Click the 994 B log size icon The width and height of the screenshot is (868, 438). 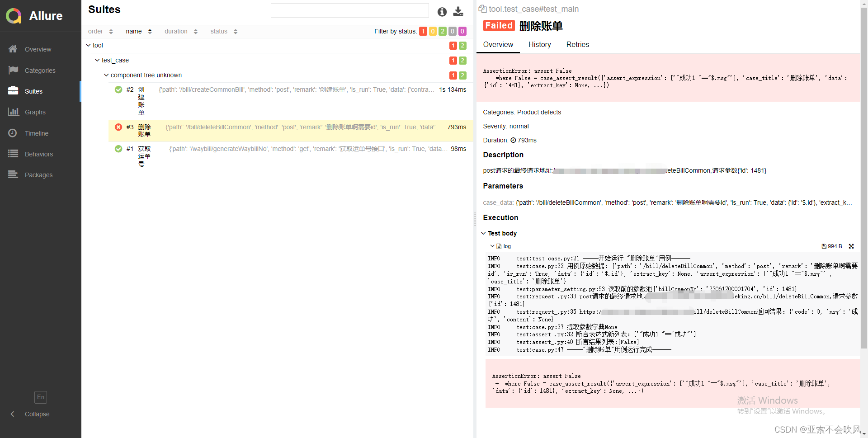click(x=824, y=246)
